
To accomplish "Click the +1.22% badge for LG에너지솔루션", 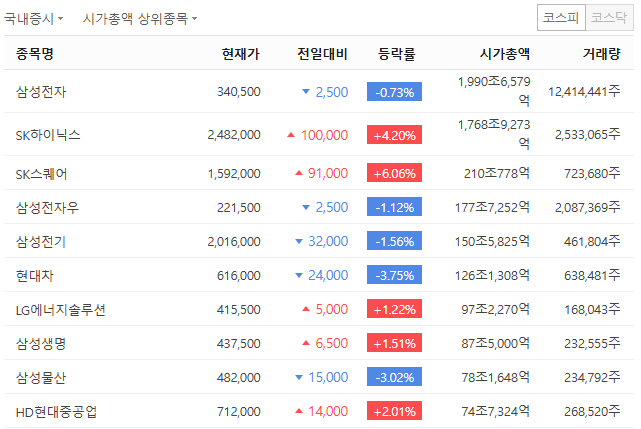I will tap(394, 309).
